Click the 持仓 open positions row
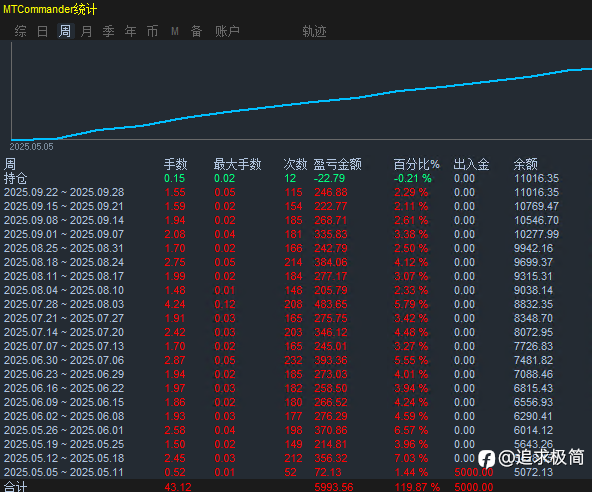 coord(296,178)
